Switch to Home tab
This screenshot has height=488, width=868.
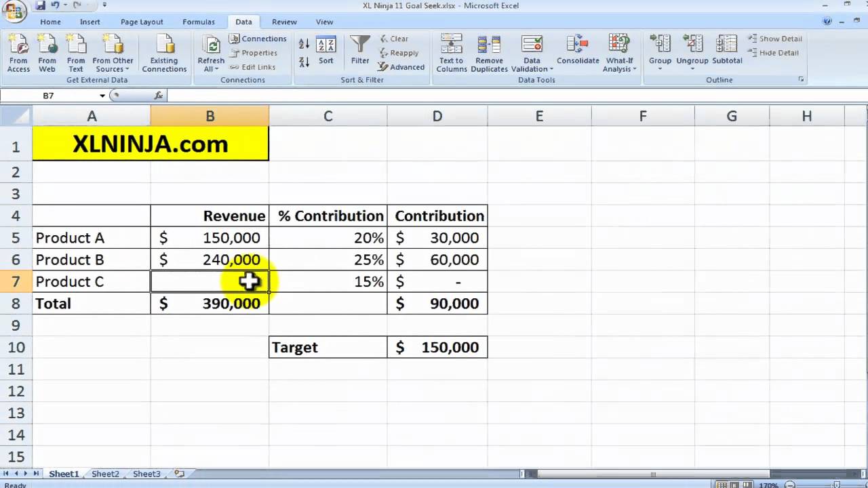point(50,22)
